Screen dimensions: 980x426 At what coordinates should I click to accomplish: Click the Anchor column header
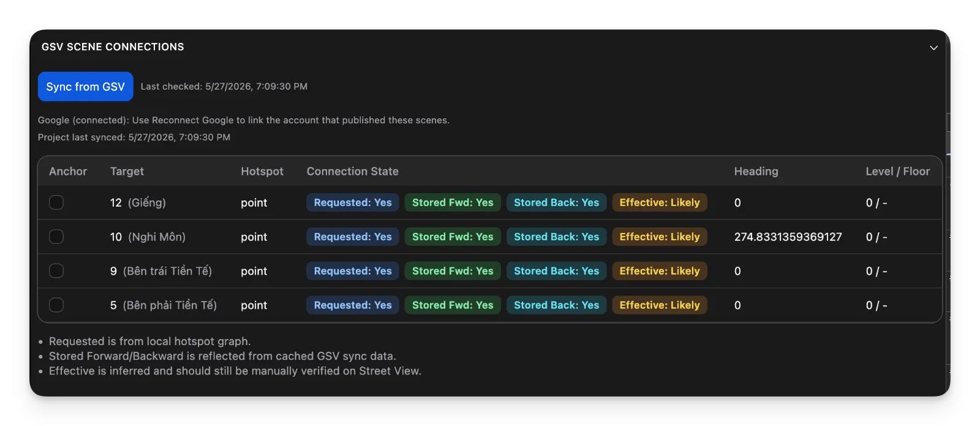(x=68, y=172)
